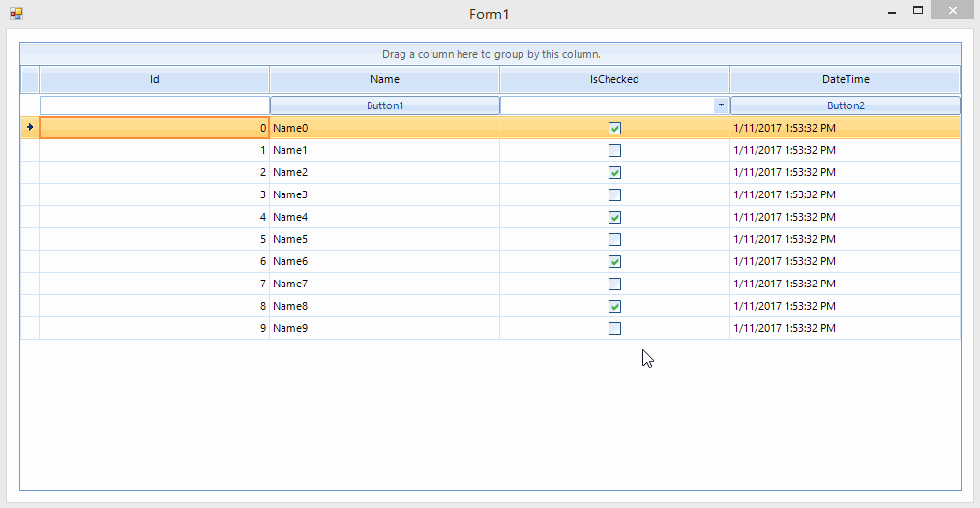Select the Name1 cell

[384, 150]
